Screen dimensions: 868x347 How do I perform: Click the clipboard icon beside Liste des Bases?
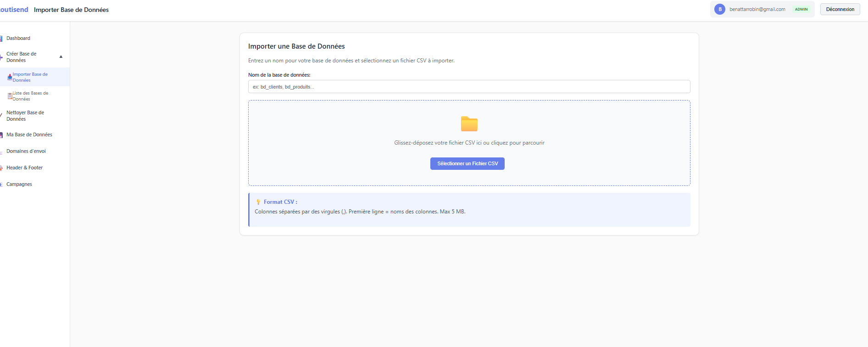pyautogui.click(x=10, y=96)
